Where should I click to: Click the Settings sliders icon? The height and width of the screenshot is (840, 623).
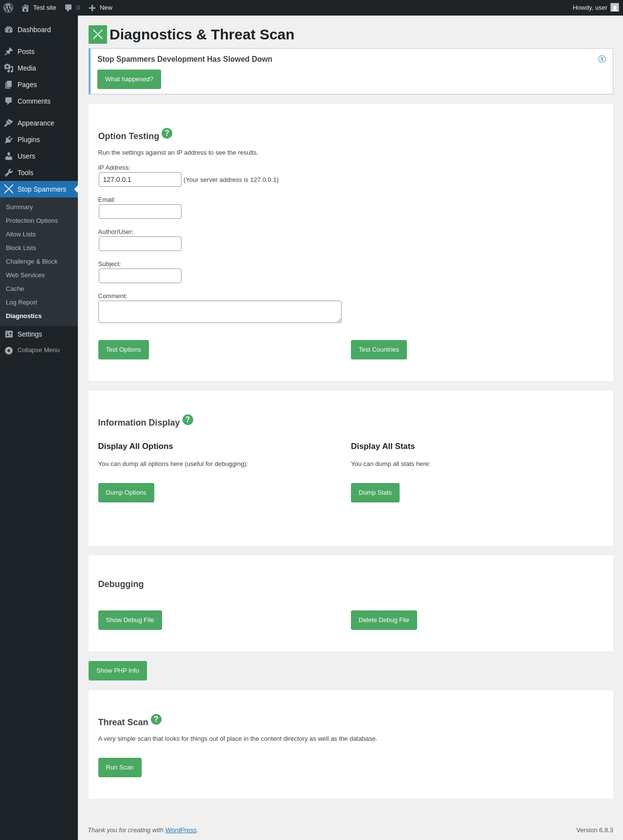click(9, 334)
